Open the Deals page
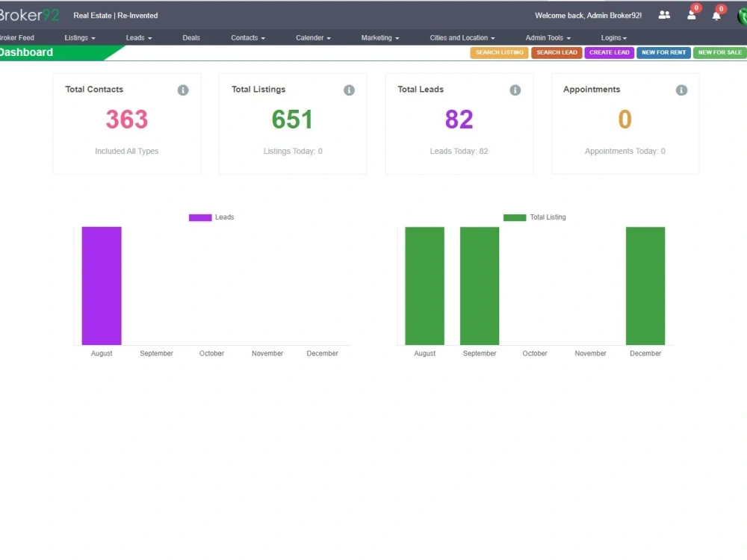 pos(191,37)
